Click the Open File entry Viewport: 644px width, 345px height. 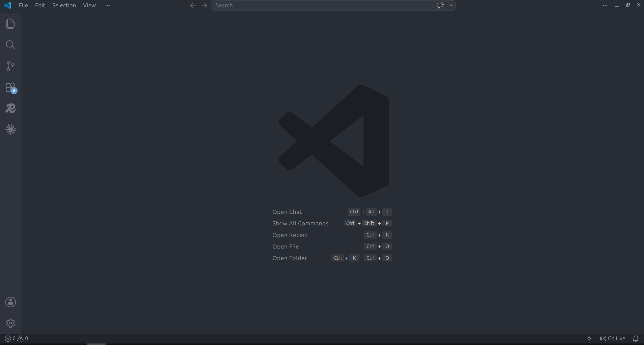[x=286, y=247]
